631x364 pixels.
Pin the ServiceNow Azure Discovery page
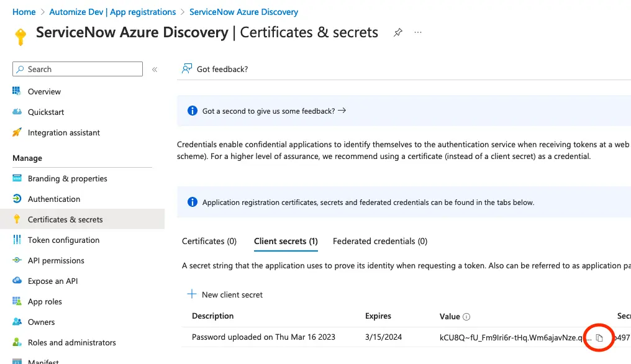(x=398, y=32)
